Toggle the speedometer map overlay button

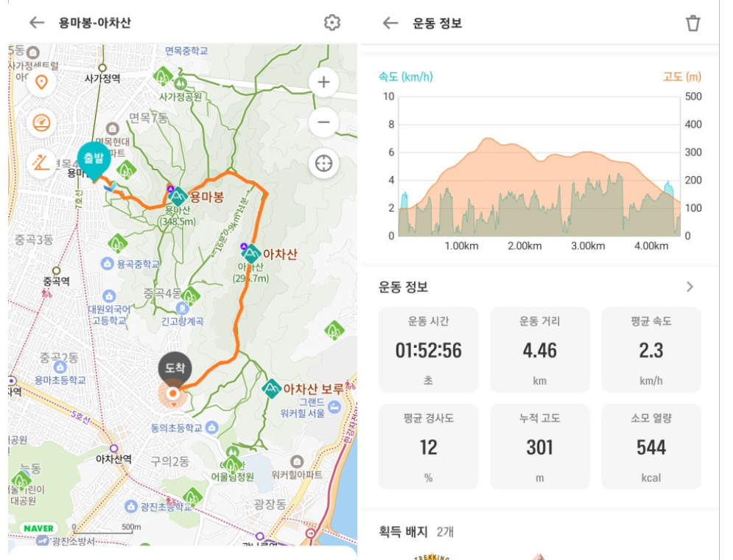click(42, 122)
